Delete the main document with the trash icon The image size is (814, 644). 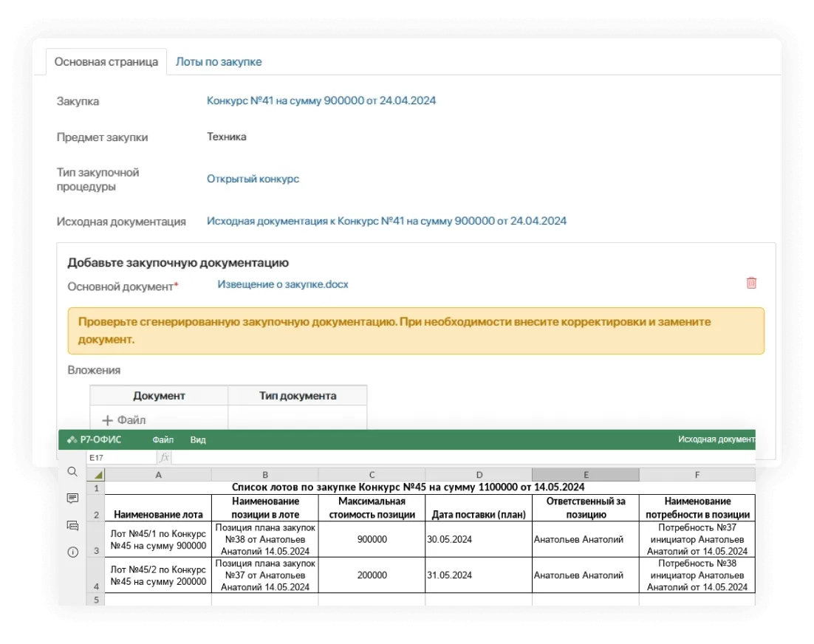coord(751,283)
